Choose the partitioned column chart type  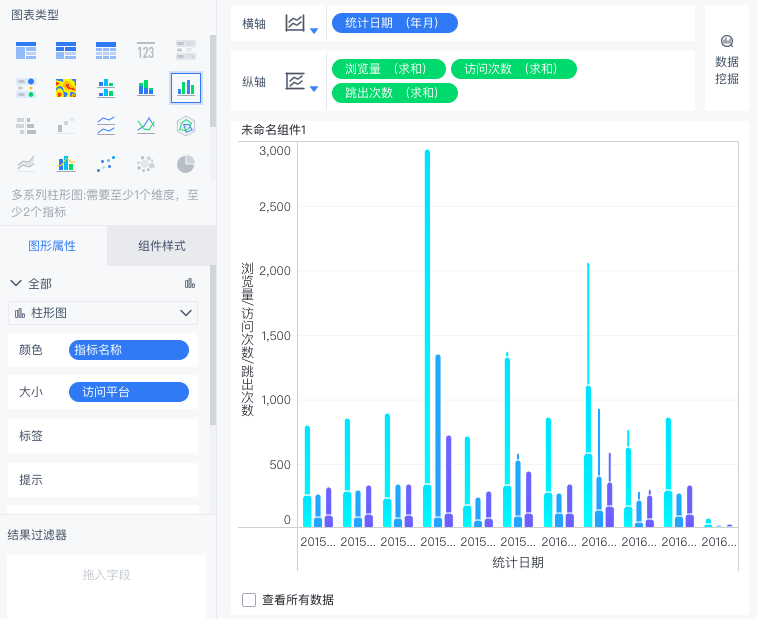[x=106, y=88]
